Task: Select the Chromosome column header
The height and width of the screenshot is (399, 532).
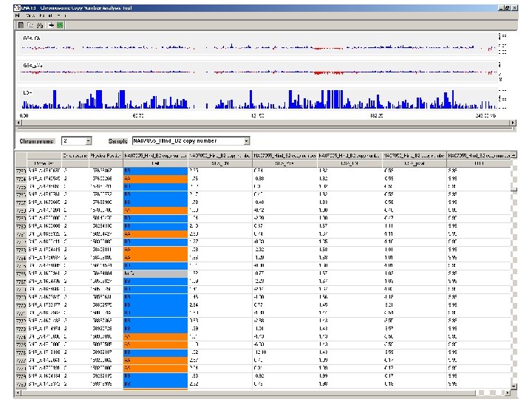Action: click(x=75, y=156)
